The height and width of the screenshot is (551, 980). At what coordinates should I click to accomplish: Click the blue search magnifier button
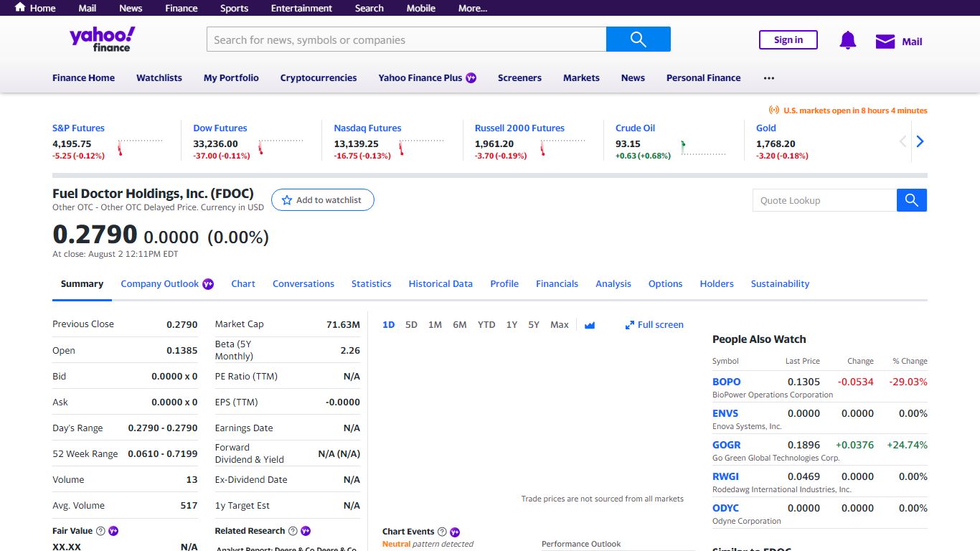(x=638, y=39)
